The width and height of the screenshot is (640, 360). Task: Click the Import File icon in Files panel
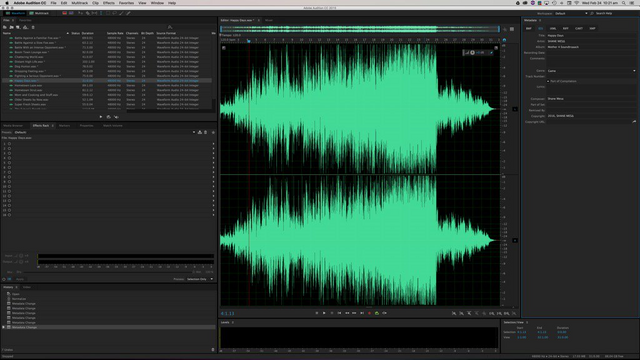tap(11, 27)
